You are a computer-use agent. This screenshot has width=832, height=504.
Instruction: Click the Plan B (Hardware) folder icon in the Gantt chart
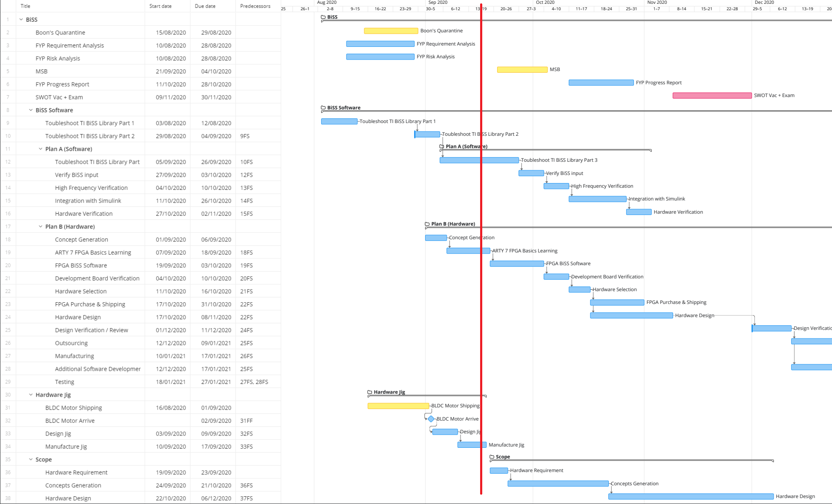tap(427, 224)
